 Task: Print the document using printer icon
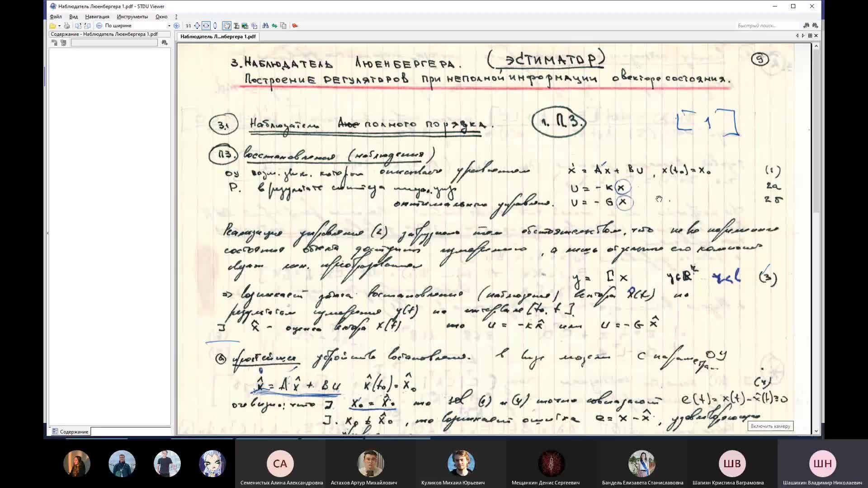(x=67, y=26)
